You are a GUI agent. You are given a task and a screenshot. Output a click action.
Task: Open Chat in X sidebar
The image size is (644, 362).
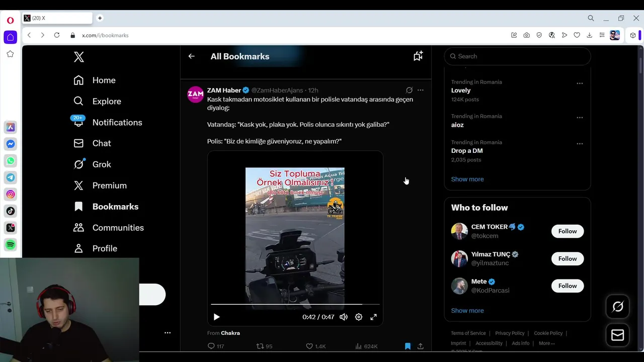[92, 143]
